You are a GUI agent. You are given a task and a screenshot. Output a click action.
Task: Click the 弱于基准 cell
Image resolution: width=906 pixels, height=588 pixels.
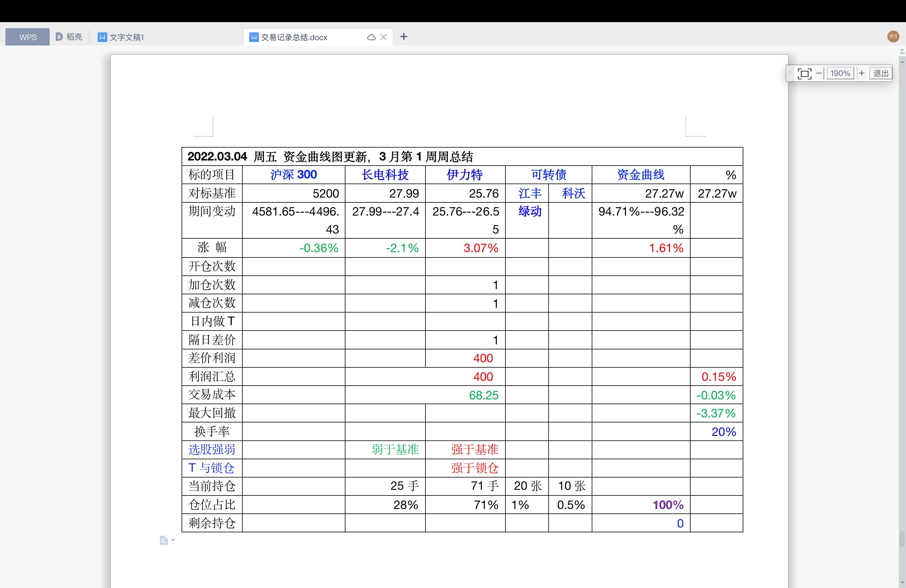(385, 450)
